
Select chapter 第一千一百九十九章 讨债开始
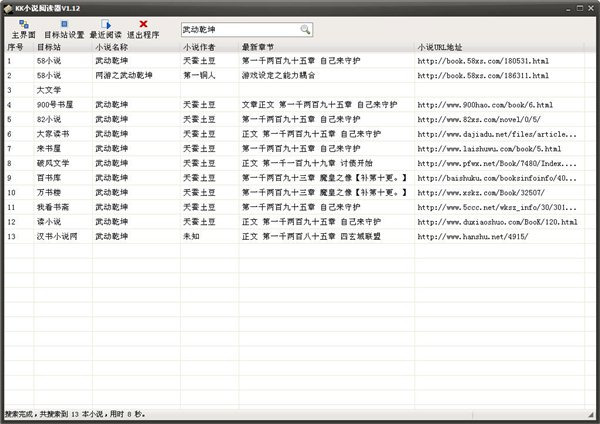[317, 163]
